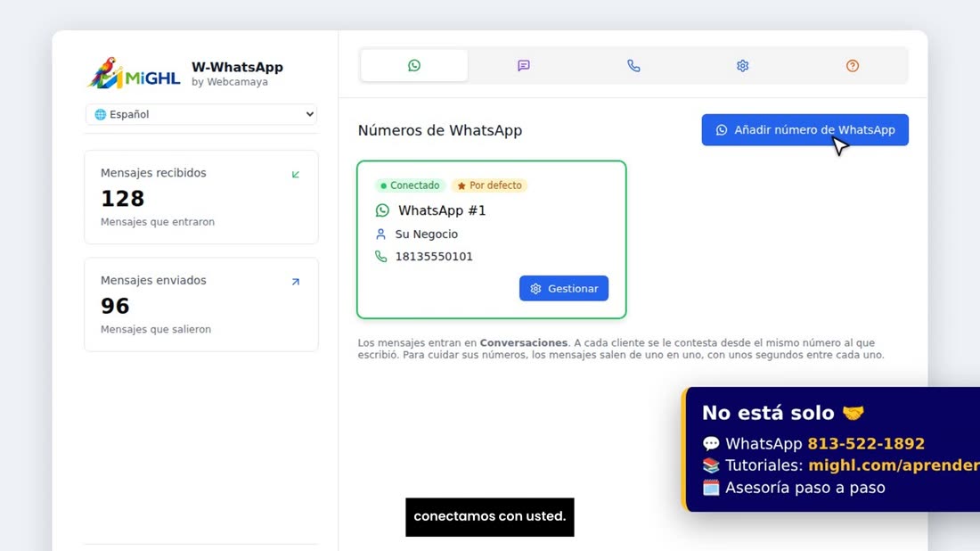
Task: Click the Por defecto star badge
Action: [489, 185]
